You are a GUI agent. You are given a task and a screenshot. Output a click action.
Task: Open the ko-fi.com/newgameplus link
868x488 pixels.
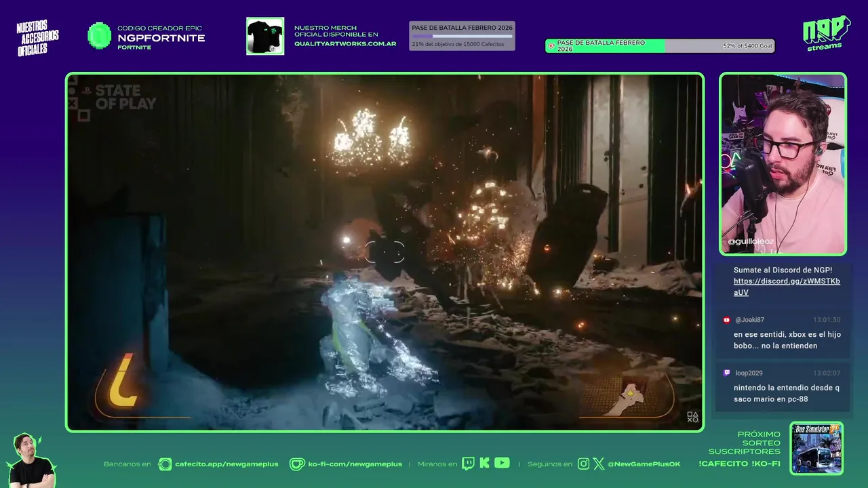tap(355, 464)
